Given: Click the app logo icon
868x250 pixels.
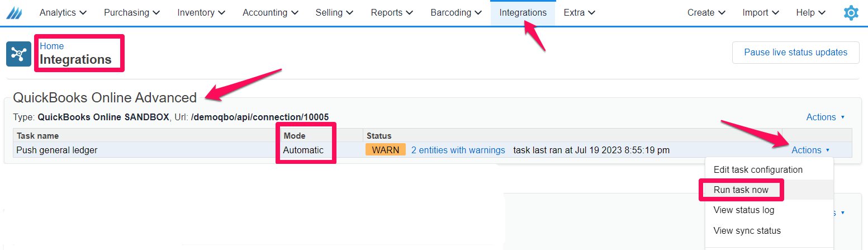Looking at the screenshot, I should click(15, 12).
